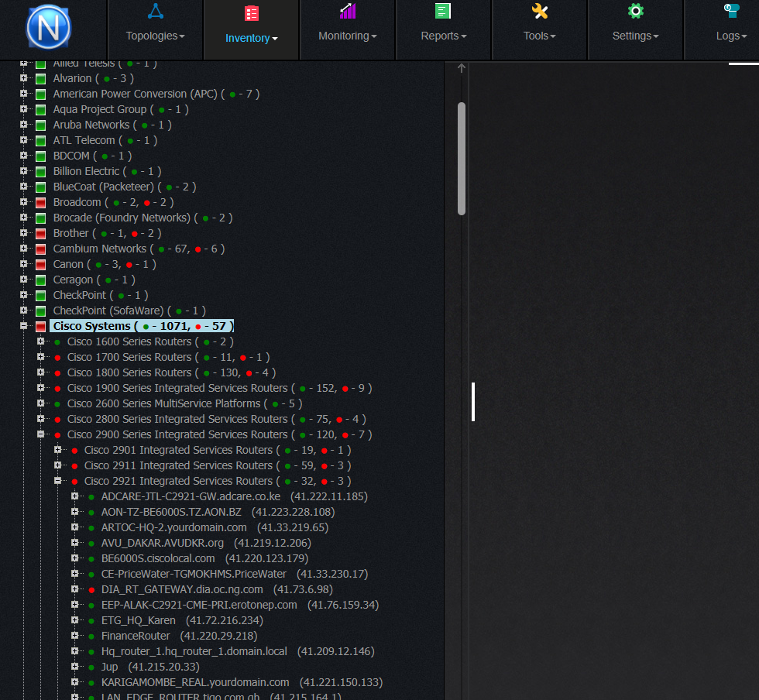759x700 pixels.
Task: Click the red Inventory list icon
Action: click(x=252, y=14)
